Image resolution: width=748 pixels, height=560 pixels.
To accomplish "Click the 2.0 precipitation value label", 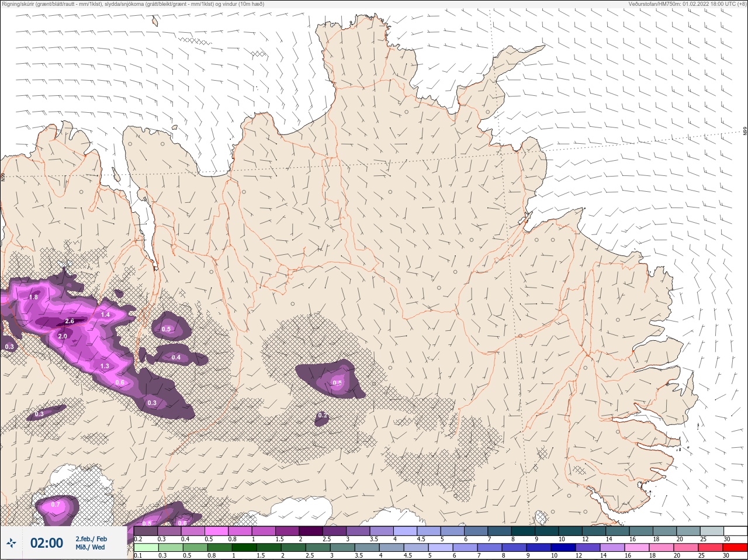I will click(63, 337).
